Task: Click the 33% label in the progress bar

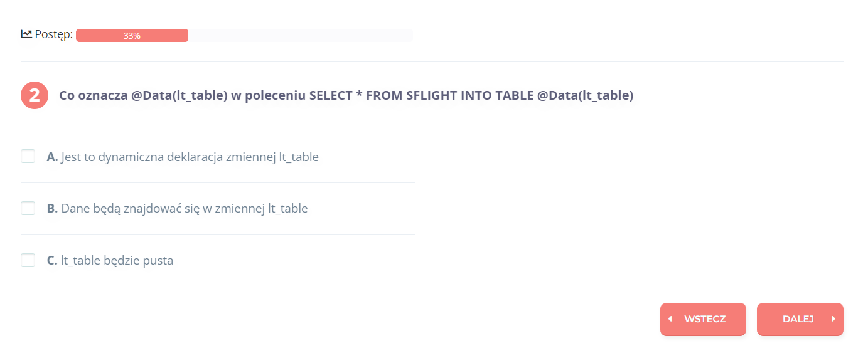Action: (x=132, y=36)
